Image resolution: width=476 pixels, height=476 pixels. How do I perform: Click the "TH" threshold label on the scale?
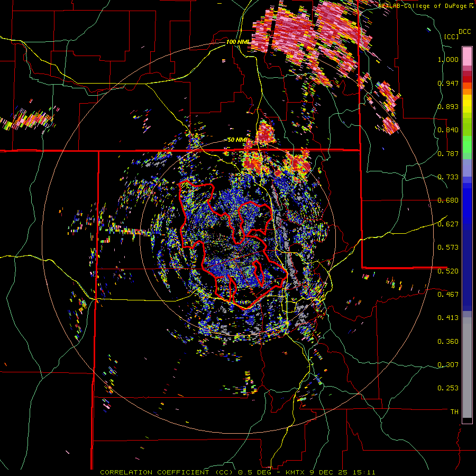[x=454, y=412]
